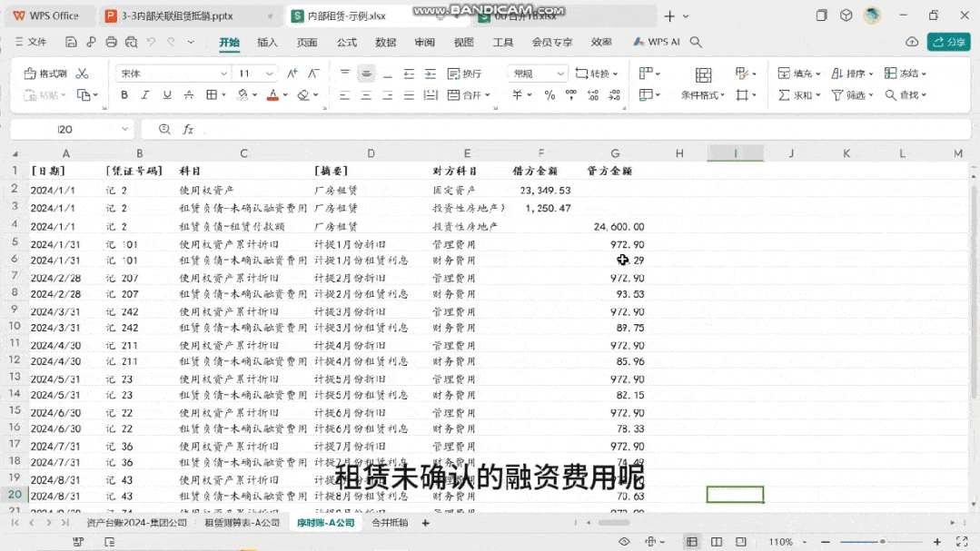Image resolution: width=980 pixels, height=551 pixels.
Task: Open the Review (审阅) ribbon tab
Action: (424, 43)
